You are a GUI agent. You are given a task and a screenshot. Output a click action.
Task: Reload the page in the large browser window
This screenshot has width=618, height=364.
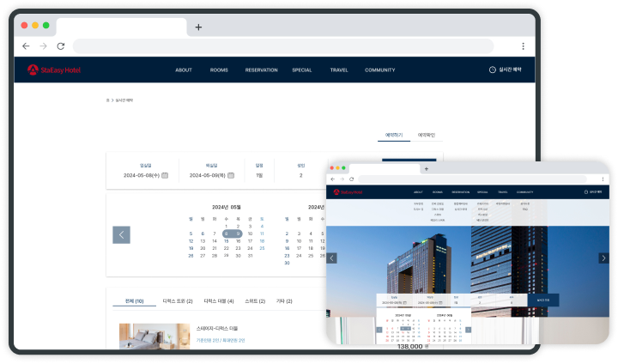click(x=61, y=46)
